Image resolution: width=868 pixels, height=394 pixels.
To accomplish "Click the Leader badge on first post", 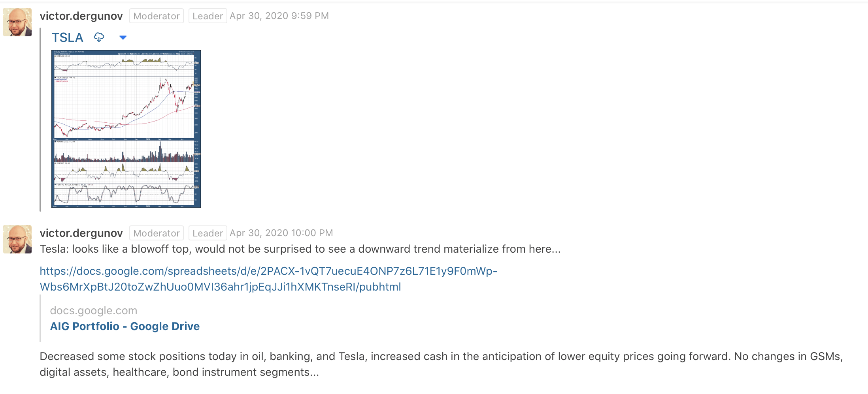I will click(x=208, y=16).
